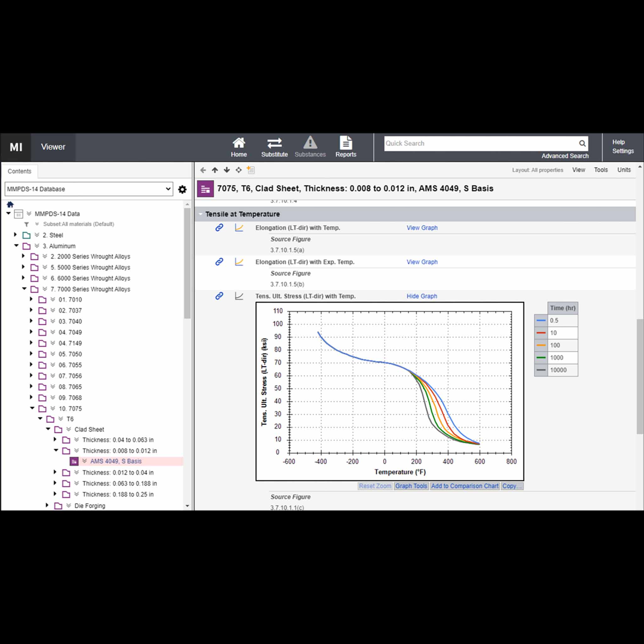
Task: Click the database settings gear icon
Action: pyautogui.click(x=182, y=189)
